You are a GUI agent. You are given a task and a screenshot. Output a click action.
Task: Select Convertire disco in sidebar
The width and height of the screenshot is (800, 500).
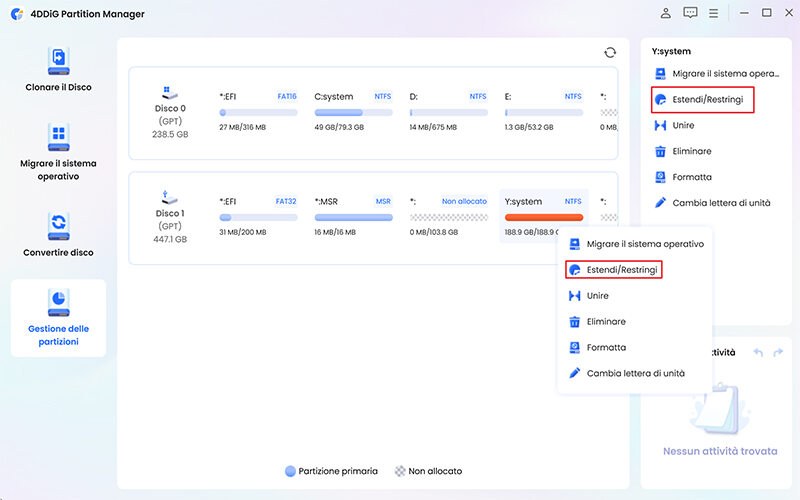[57, 233]
